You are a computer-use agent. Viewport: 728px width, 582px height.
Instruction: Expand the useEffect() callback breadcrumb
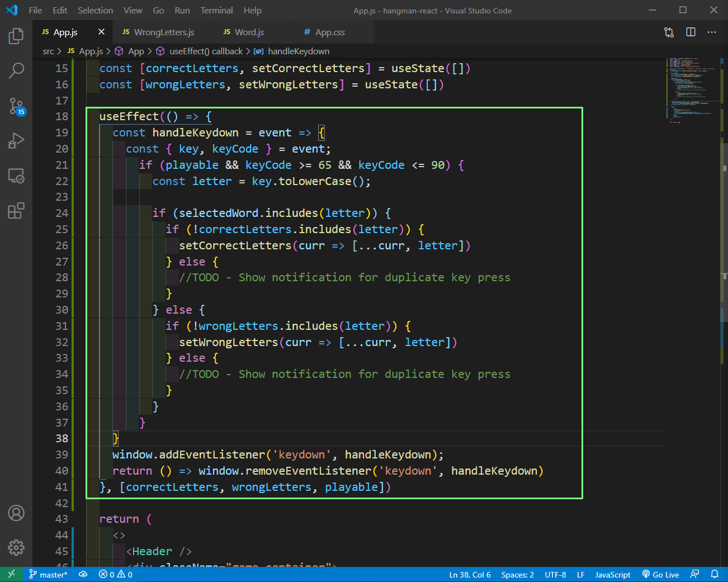(200, 51)
